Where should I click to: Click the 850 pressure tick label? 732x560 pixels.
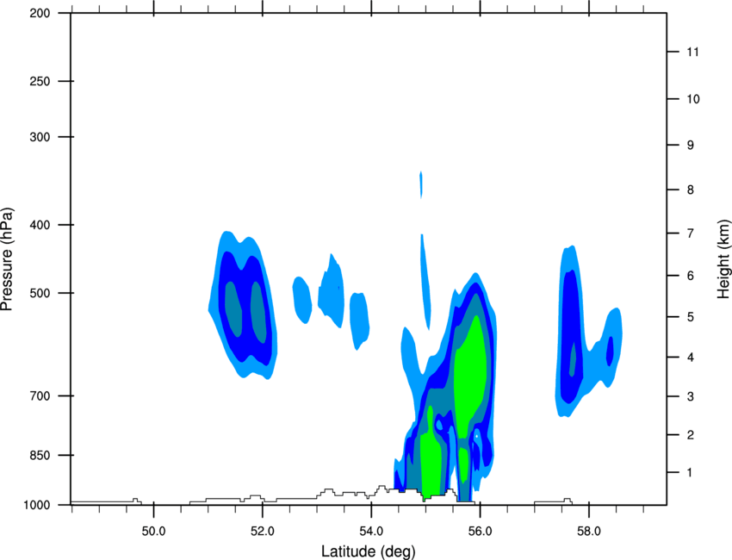pos(40,455)
